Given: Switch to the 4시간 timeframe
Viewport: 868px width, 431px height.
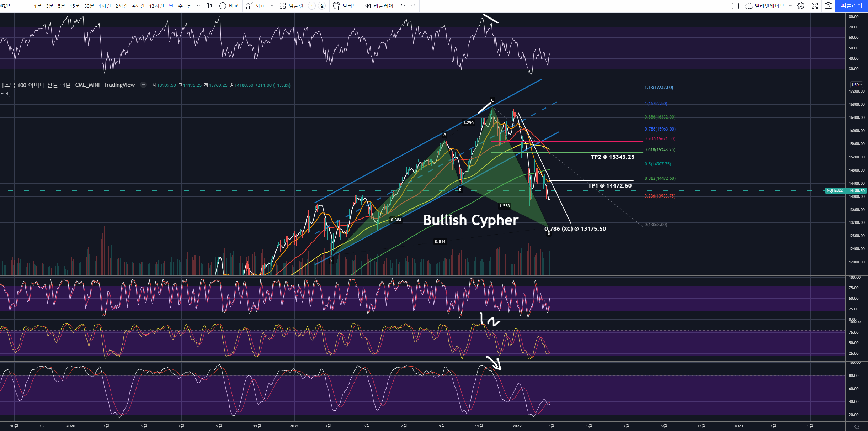Looking at the screenshot, I should 138,6.
